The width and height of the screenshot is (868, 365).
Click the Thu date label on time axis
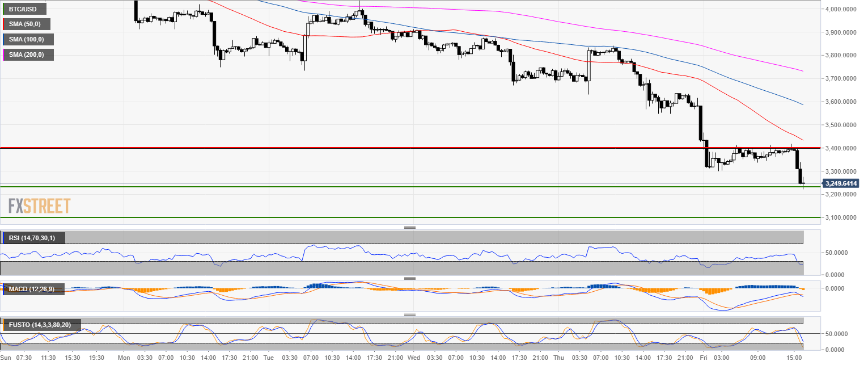coord(558,358)
